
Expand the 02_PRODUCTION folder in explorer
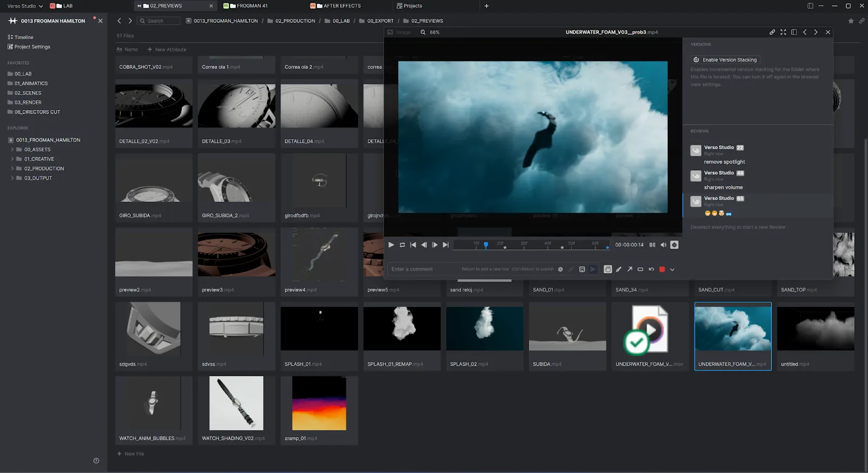tap(12, 169)
